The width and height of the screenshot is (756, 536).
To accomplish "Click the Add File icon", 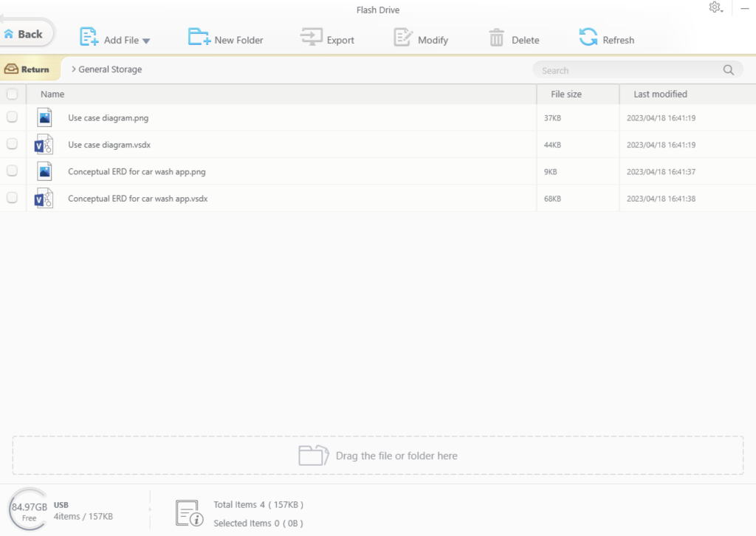I will 89,37.
